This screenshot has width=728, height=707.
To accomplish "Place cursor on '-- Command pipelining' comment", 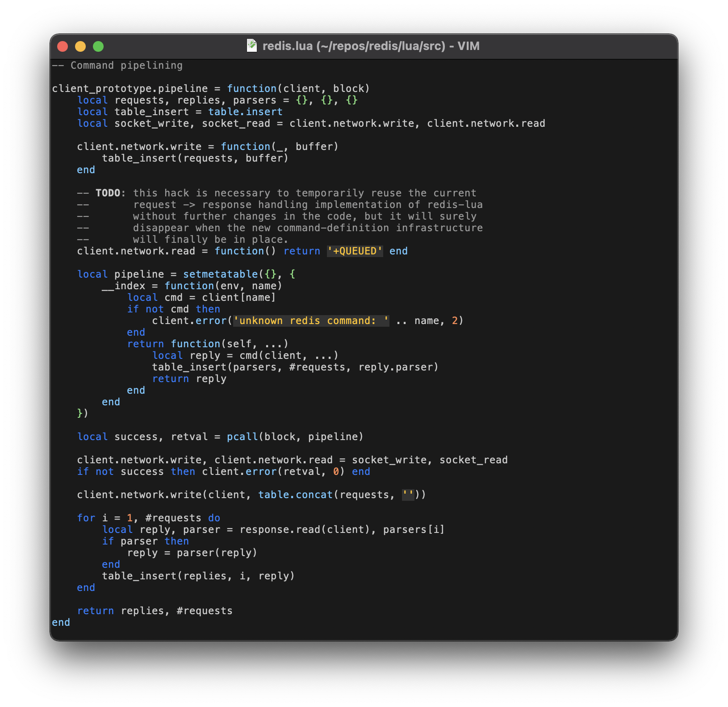I will [x=117, y=66].
